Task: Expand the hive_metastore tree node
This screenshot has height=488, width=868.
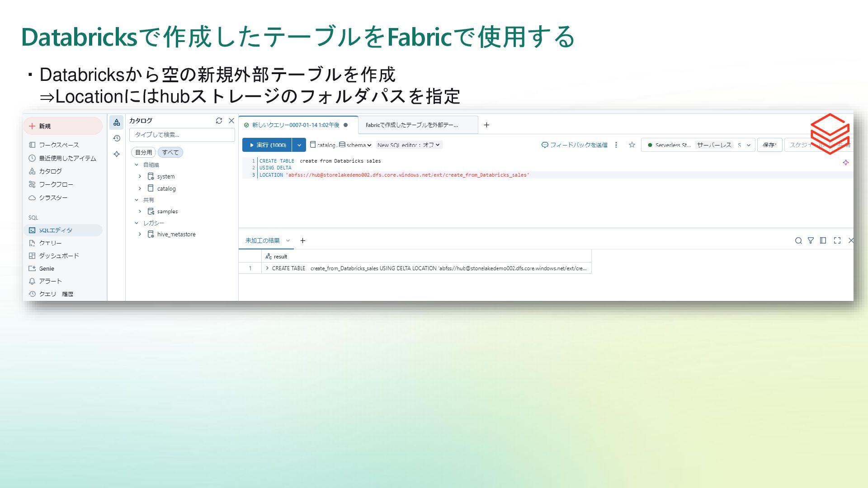Action: [x=140, y=234]
